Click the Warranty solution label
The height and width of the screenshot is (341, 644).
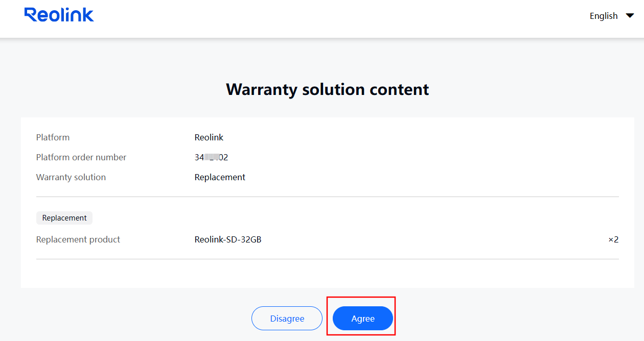coord(71,177)
